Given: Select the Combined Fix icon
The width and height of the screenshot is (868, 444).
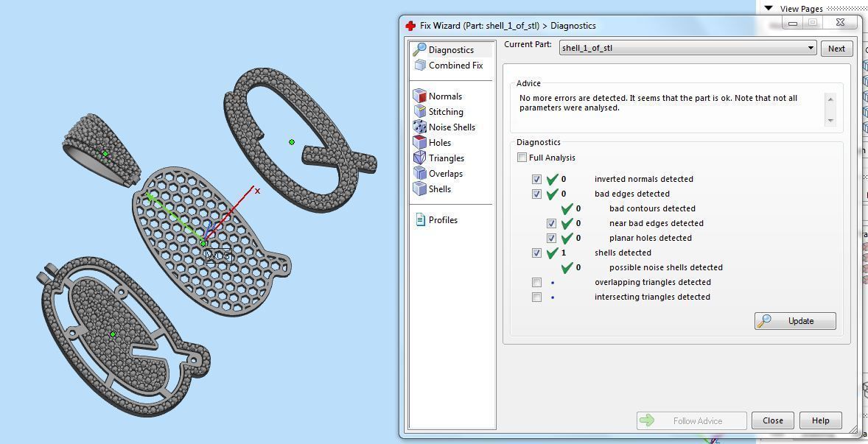Looking at the screenshot, I should click(x=419, y=66).
